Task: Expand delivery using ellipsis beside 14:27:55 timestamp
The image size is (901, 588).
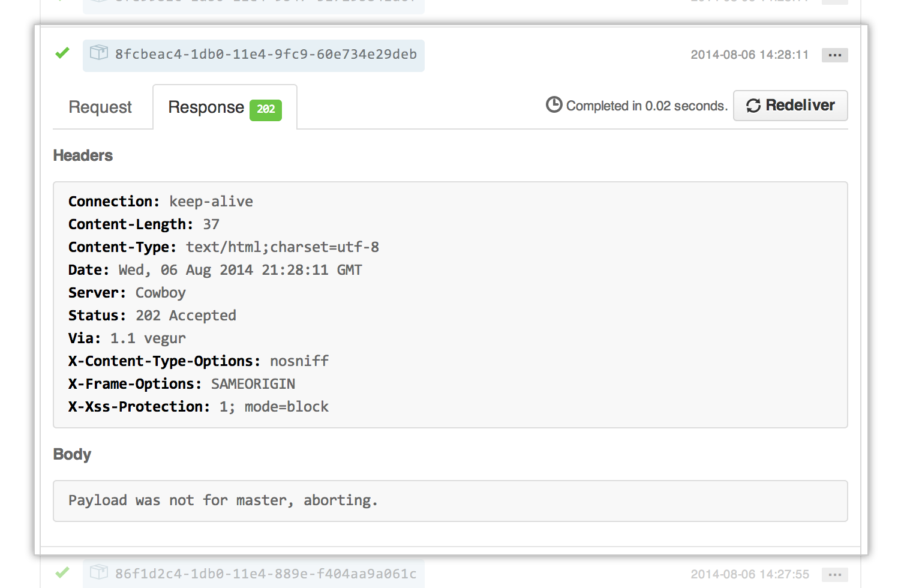Action: (834, 575)
